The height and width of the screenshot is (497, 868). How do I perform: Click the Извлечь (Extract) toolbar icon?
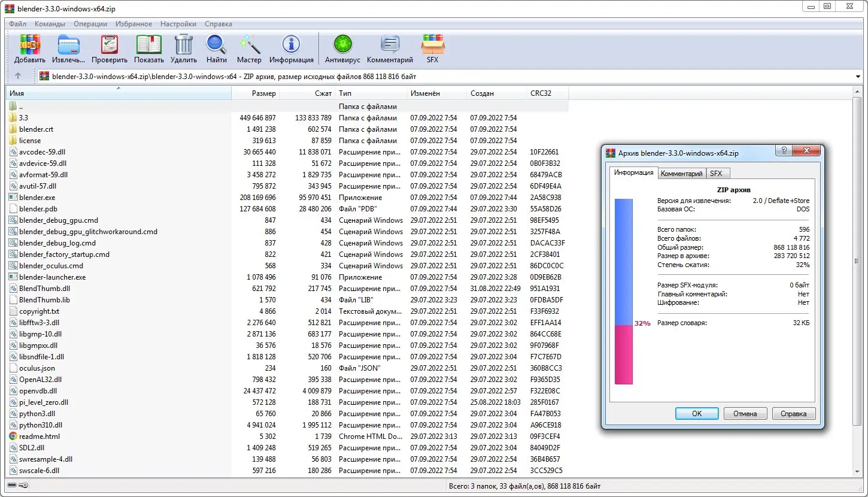[x=68, y=45]
